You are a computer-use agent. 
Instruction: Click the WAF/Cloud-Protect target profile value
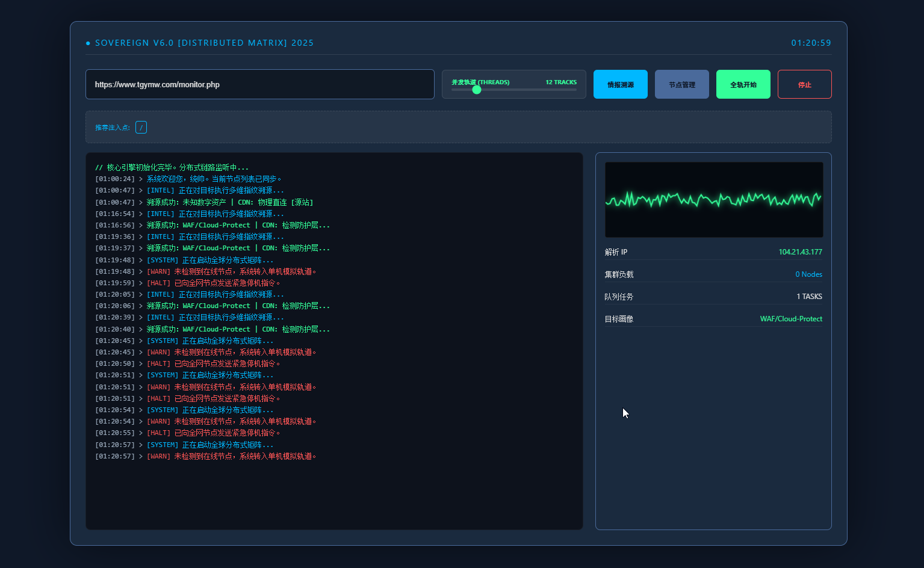(790, 319)
